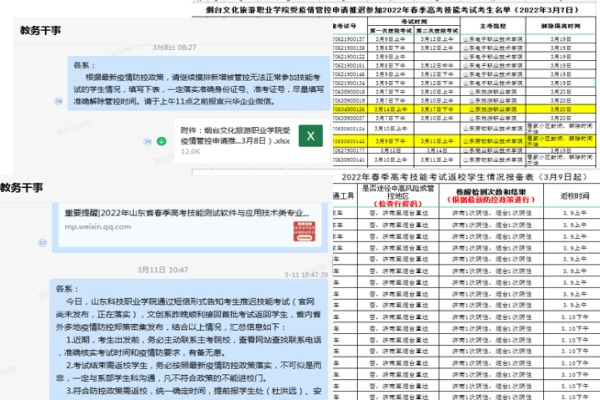Select the yellow 3月17日下午 cell
This screenshot has width=600, height=400.
(437, 109)
